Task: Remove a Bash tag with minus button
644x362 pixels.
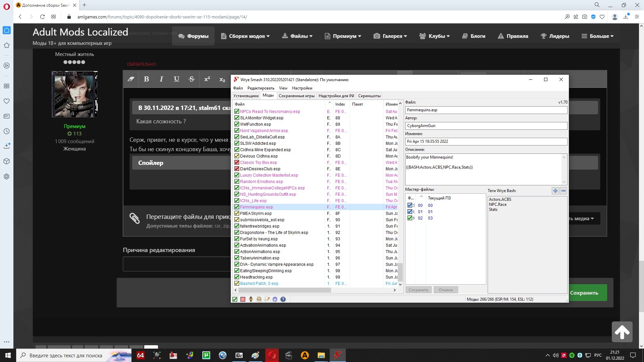Action: pyautogui.click(x=563, y=191)
